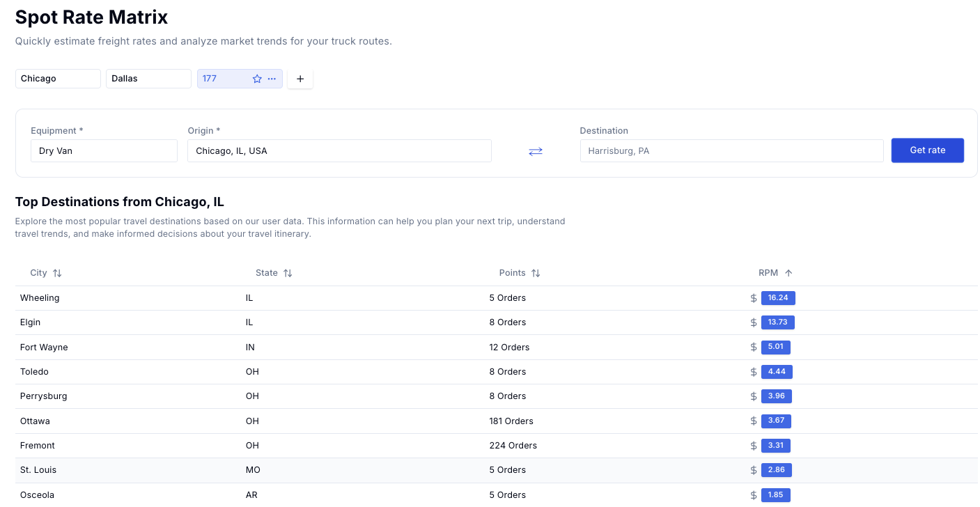Select the 177 tab
The image size is (980, 507).
tap(223, 79)
